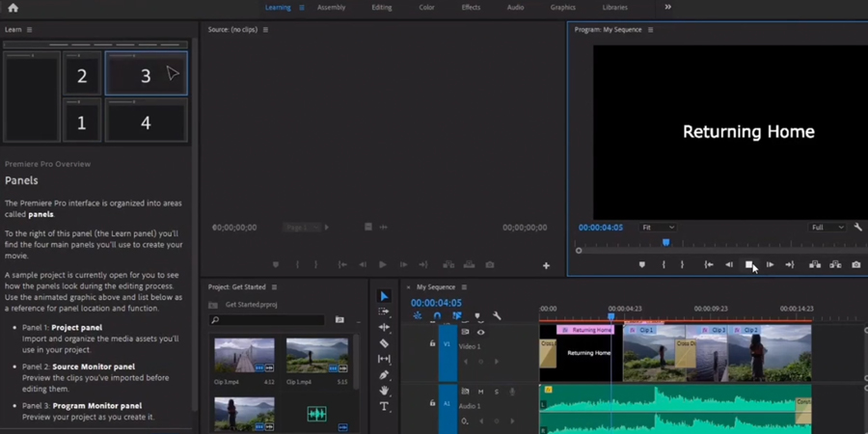The width and height of the screenshot is (868, 434).
Task: Select the Razor tool in toolbar
Action: coord(384,343)
